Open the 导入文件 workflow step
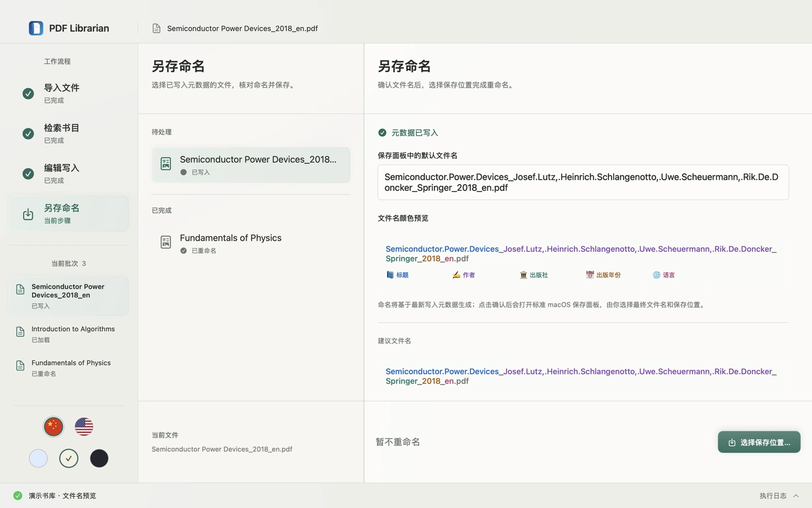This screenshot has width=812, height=508. pyautogui.click(x=69, y=93)
